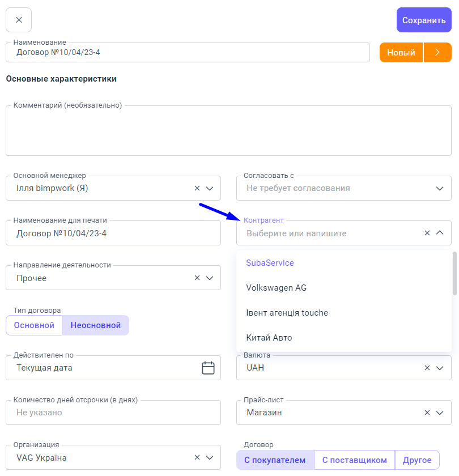Select Volkswagen AG from the list

[x=277, y=288]
